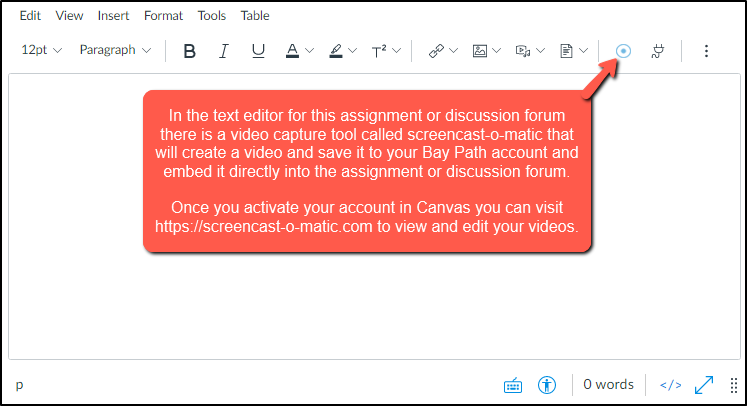Click the insert image icon
Image resolution: width=747 pixels, height=406 pixels.
coord(480,51)
